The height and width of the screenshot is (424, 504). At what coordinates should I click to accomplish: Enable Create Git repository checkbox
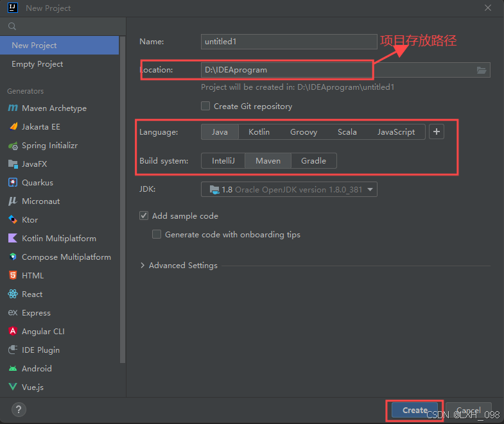(x=205, y=106)
